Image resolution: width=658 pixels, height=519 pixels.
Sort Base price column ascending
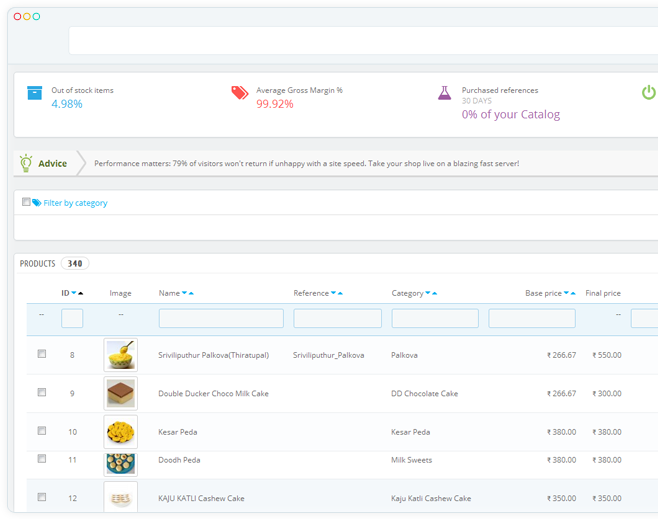(x=573, y=293)
